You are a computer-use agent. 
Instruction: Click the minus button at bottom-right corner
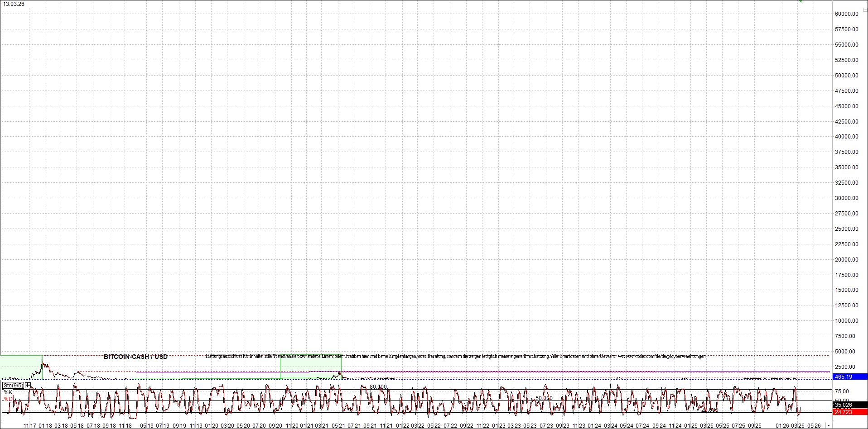[828, 425]
